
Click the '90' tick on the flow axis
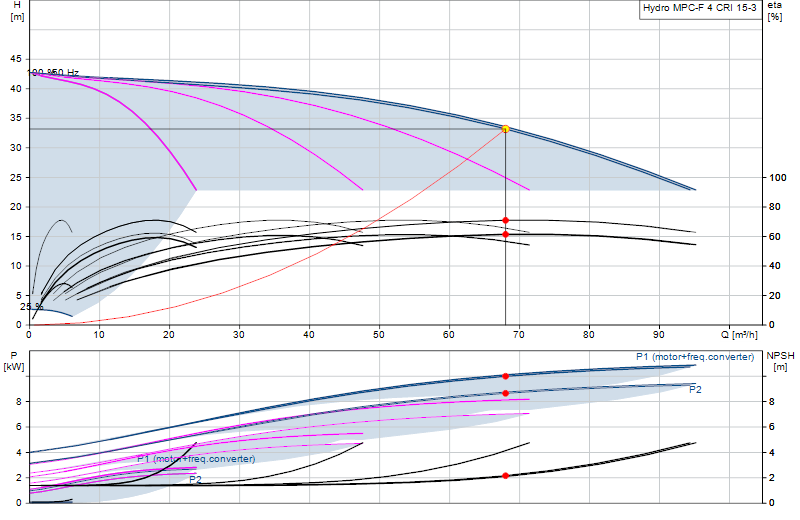(659, 335)
